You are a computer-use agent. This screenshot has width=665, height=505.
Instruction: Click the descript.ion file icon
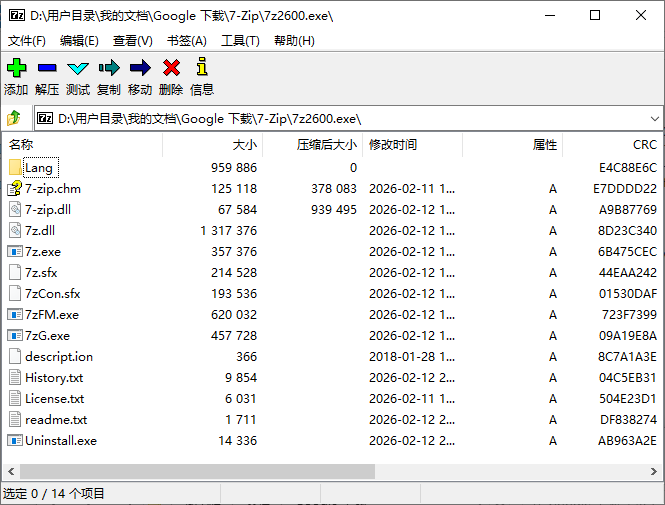pyautogui.click(x=15, y=357)
